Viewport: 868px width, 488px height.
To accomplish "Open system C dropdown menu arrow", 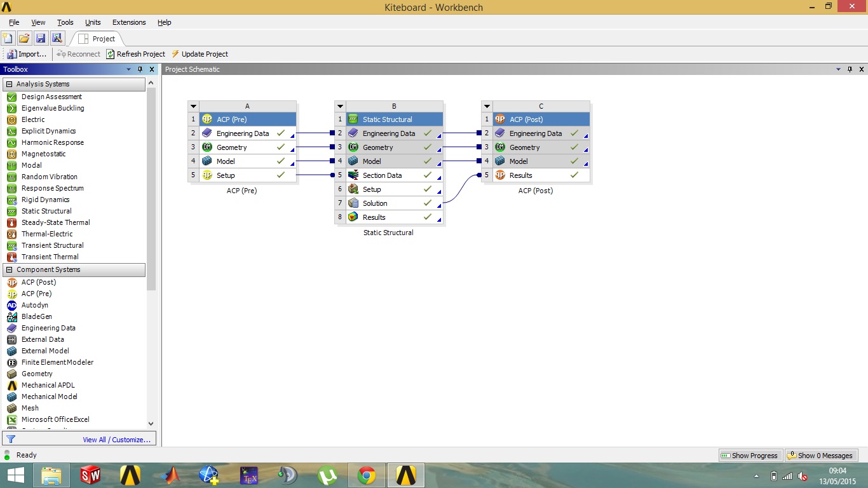I will point(487,106).
